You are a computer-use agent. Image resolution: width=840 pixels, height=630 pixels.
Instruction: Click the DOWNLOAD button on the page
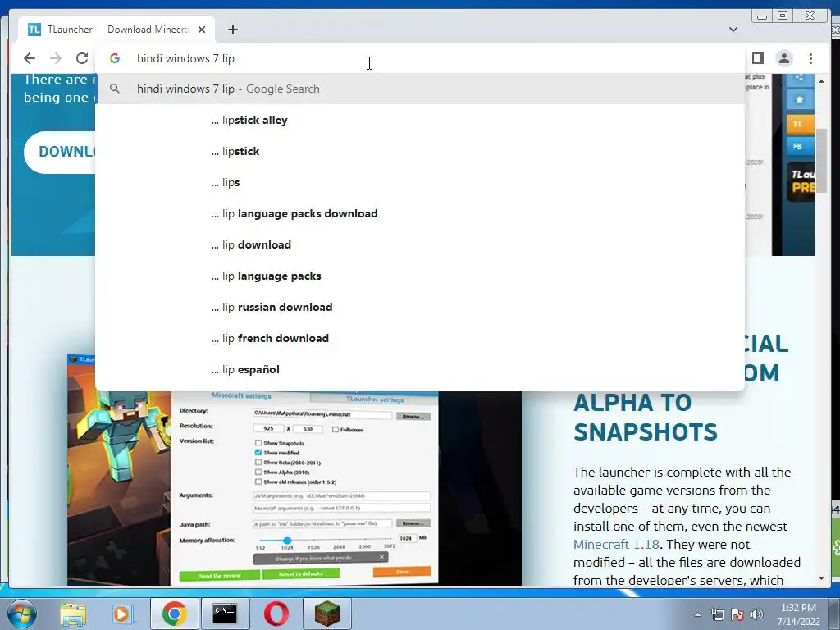click(60, 152)
